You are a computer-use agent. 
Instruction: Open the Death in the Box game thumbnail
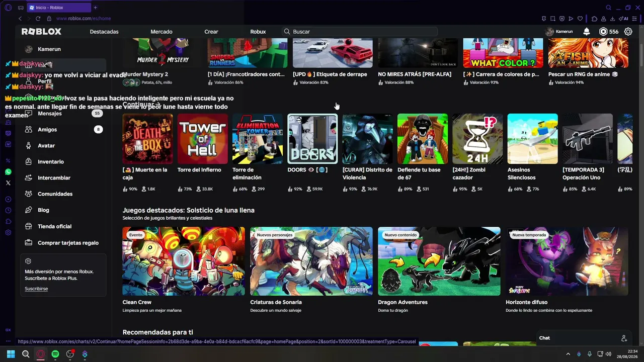[147, 139]
